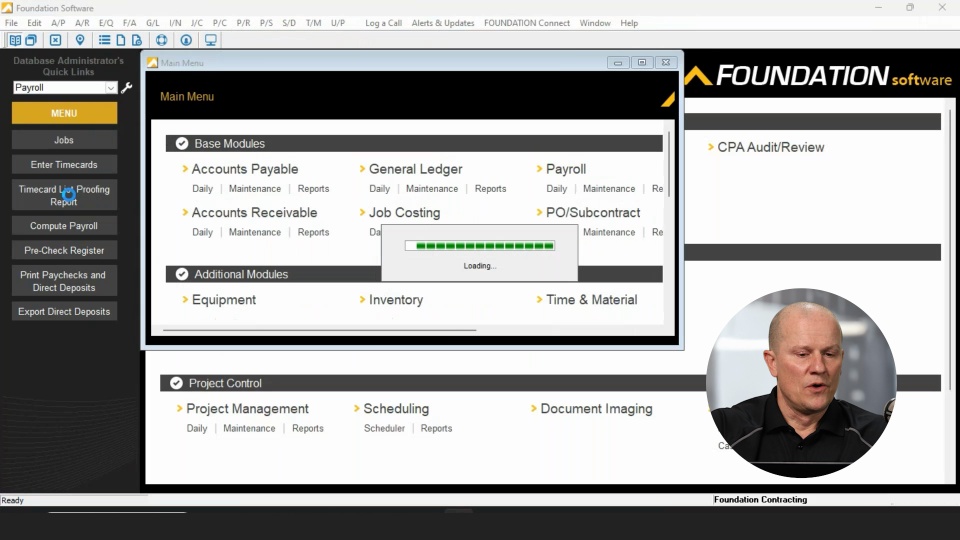This screenshot has height=540, width=960.
Task: Open Project Management in background window
Action: tap(247, 408)
